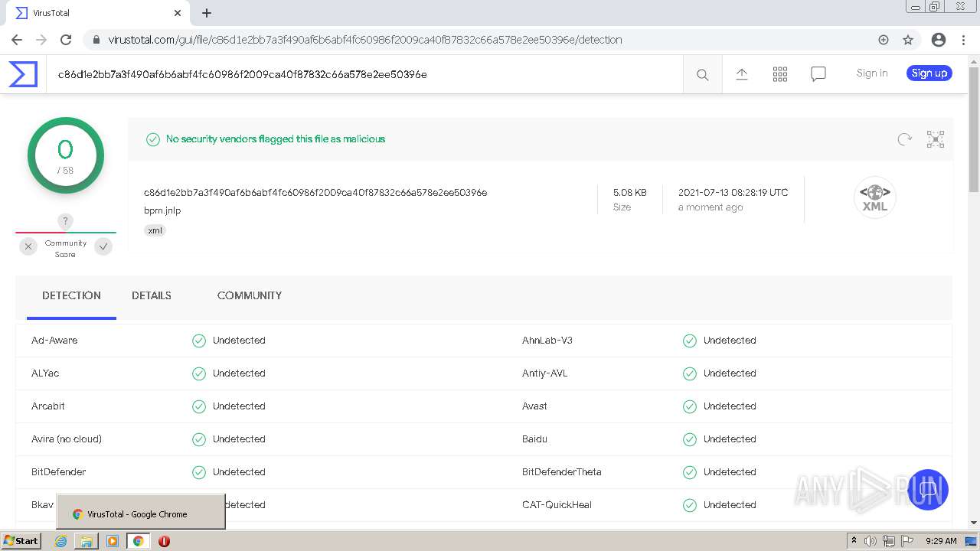Bookmark page with star icon
The image size is (980, 551).
tap(908, 40)
